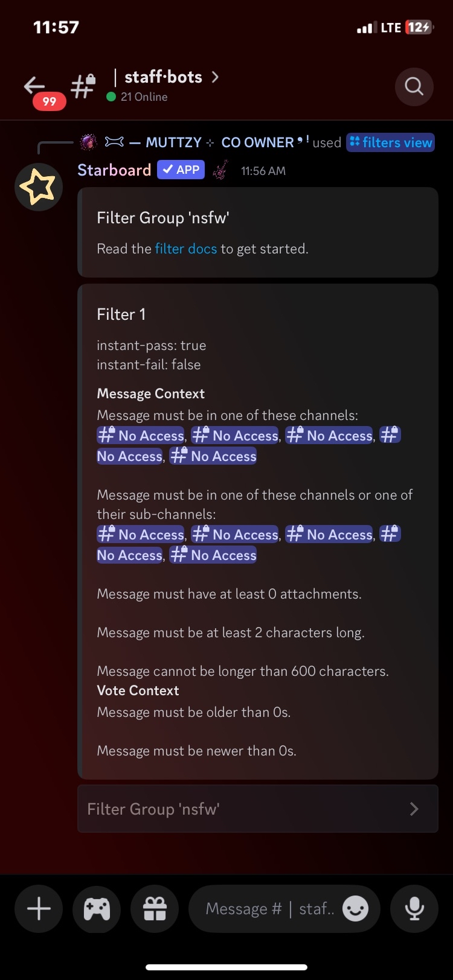Tap the filters view command tag

pyautogui.click(x=391, y=142)
